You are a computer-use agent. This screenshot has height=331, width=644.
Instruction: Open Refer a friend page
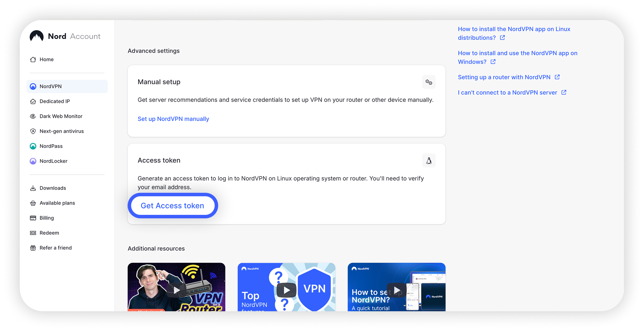click(67, 248)
